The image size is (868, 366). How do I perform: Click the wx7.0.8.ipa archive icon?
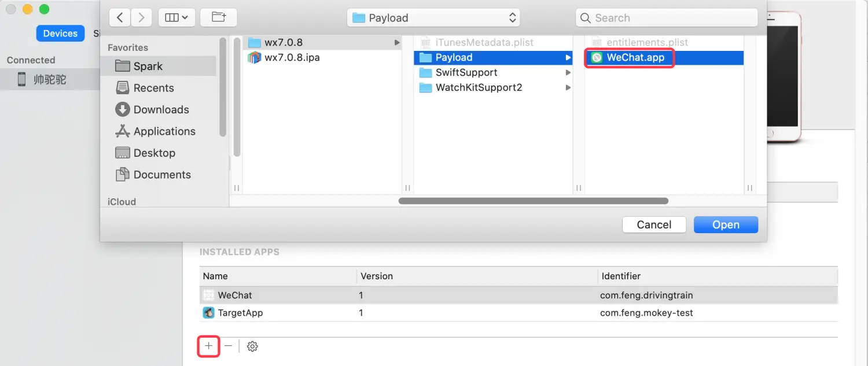(x=254, y=57)
